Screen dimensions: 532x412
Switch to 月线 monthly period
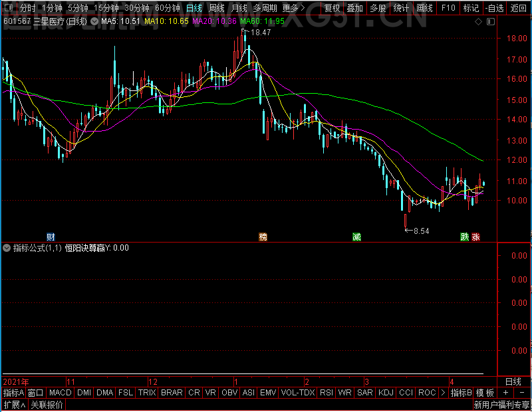click(x=239, y=8)
